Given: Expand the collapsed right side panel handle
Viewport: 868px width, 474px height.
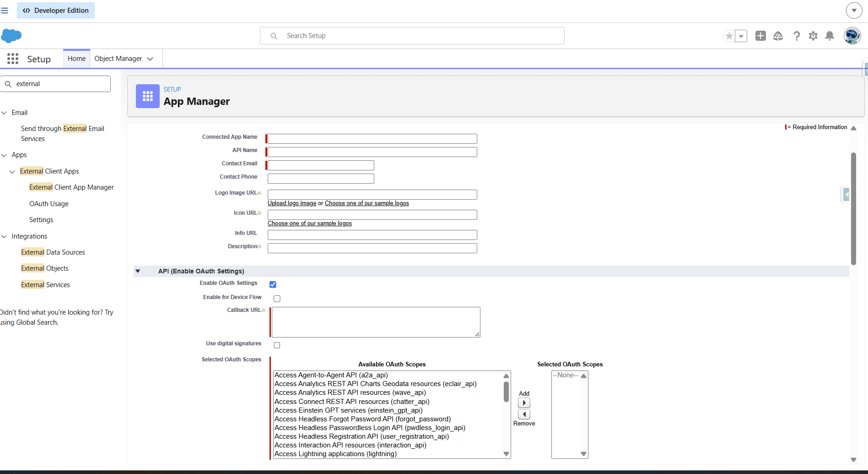Looking at the screenshot, I should tap(846, 195).
